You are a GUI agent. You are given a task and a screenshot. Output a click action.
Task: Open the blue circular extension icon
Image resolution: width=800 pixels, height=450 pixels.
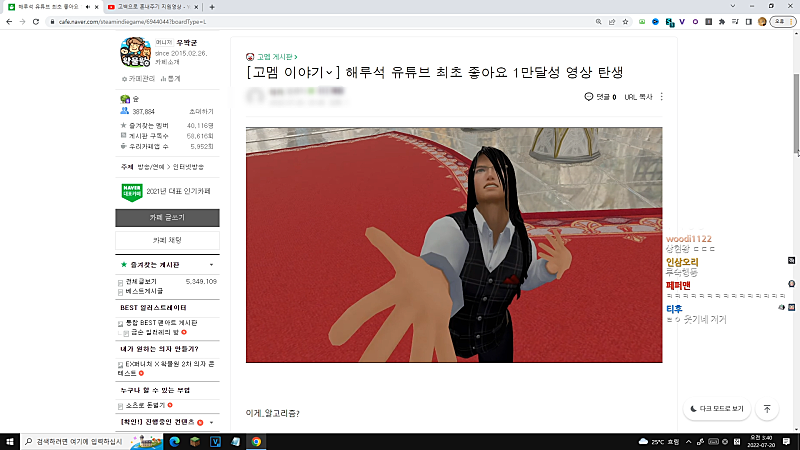(655, 22)
